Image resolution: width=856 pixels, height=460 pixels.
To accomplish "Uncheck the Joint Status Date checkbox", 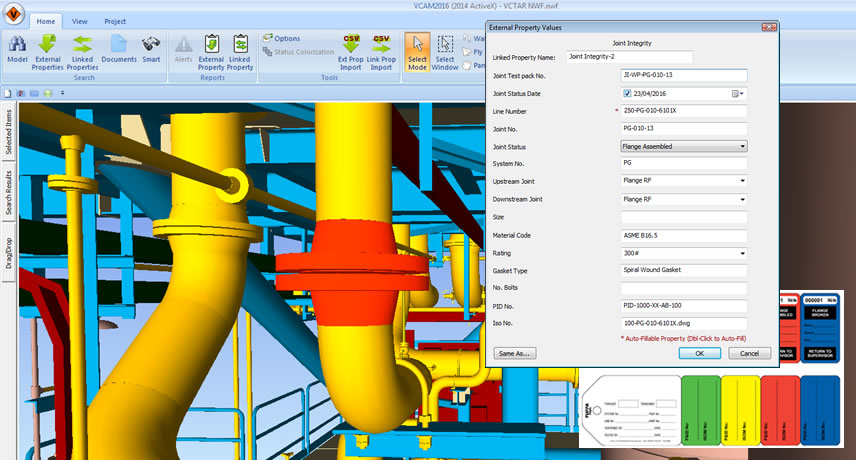I will (x=627, y=93).
